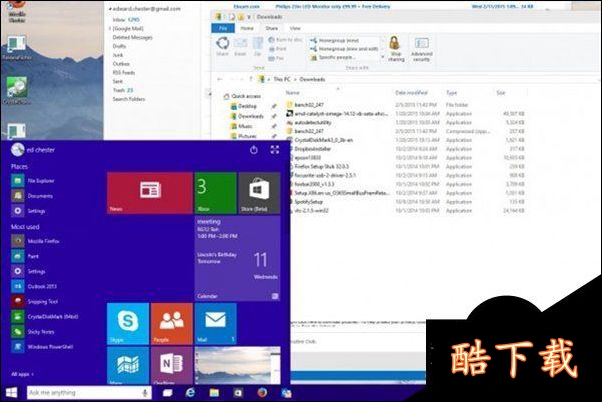Select Quick access in navigation pane
This screenshot has width=602, height=402.
pyautogui.click(x=243, y=96)
